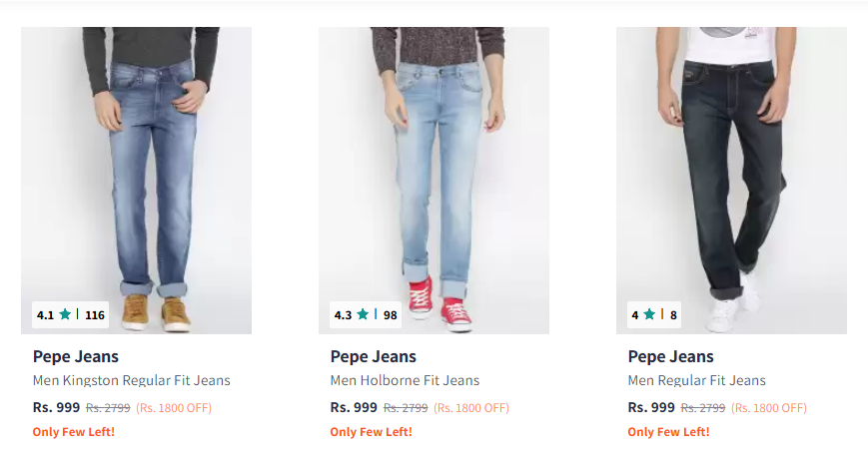Click the star icon beside the 4 rating

coord(650,314)
